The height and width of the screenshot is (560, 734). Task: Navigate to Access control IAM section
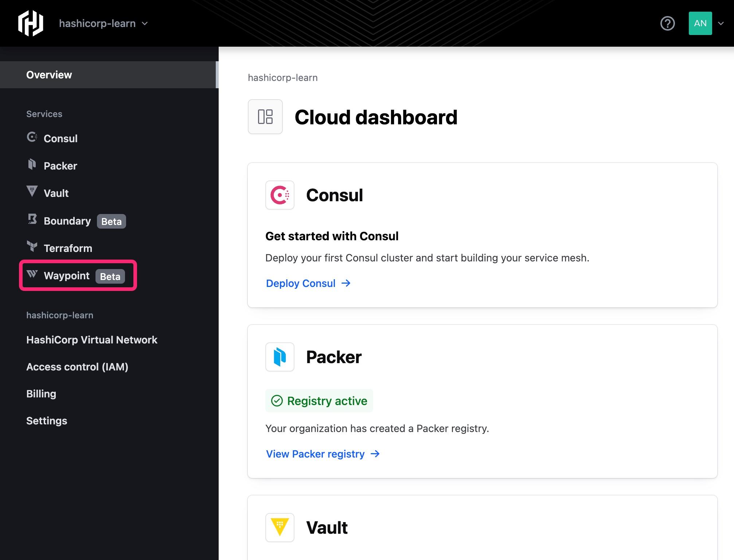tap(77, 366)
